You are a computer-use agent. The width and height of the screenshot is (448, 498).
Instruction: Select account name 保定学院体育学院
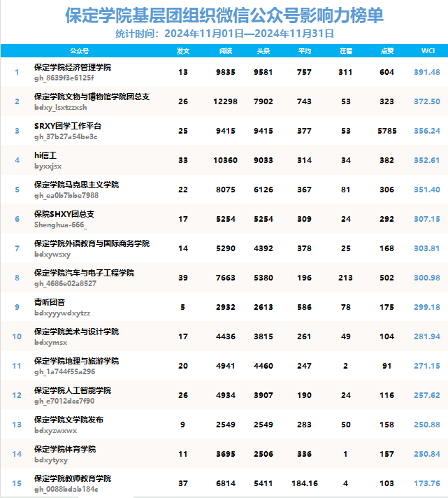[65, 449]
